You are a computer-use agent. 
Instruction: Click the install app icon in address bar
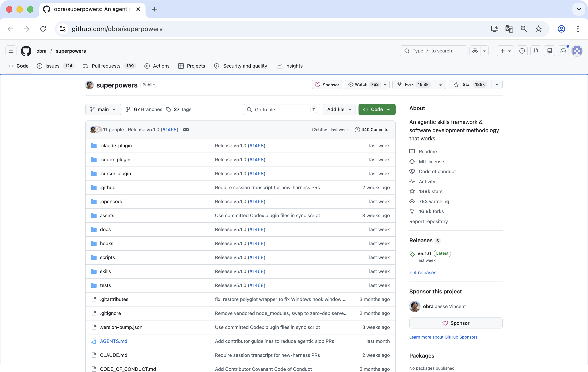[494, 29]
